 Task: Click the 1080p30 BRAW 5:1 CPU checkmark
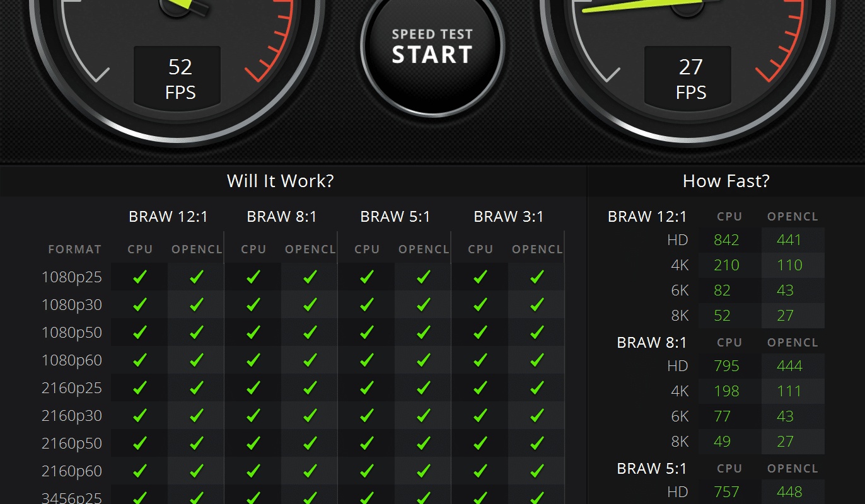click(367, 304)
